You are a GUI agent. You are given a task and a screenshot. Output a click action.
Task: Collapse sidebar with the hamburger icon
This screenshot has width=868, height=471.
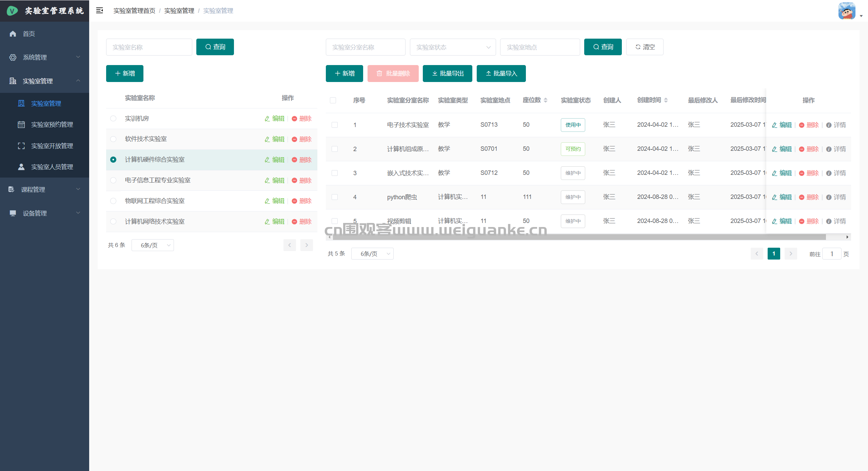[99, 11]
